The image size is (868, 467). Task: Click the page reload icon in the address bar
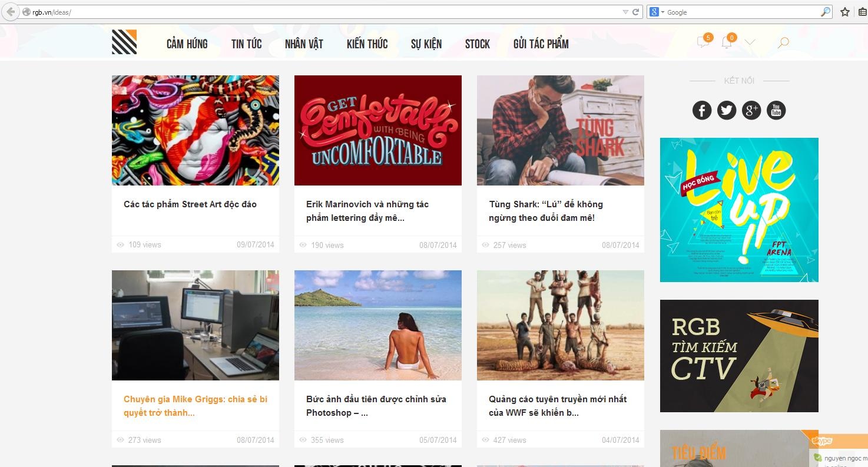637,11
